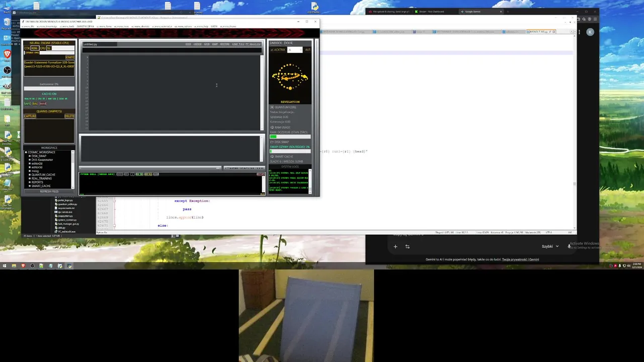Click RESTART in the Python shell
Viewport: 644px width, 362px height.
(x=261, y=174)
